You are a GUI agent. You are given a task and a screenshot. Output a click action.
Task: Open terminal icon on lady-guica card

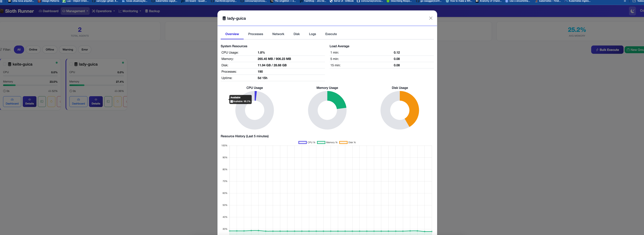click(x=108, y=102)
